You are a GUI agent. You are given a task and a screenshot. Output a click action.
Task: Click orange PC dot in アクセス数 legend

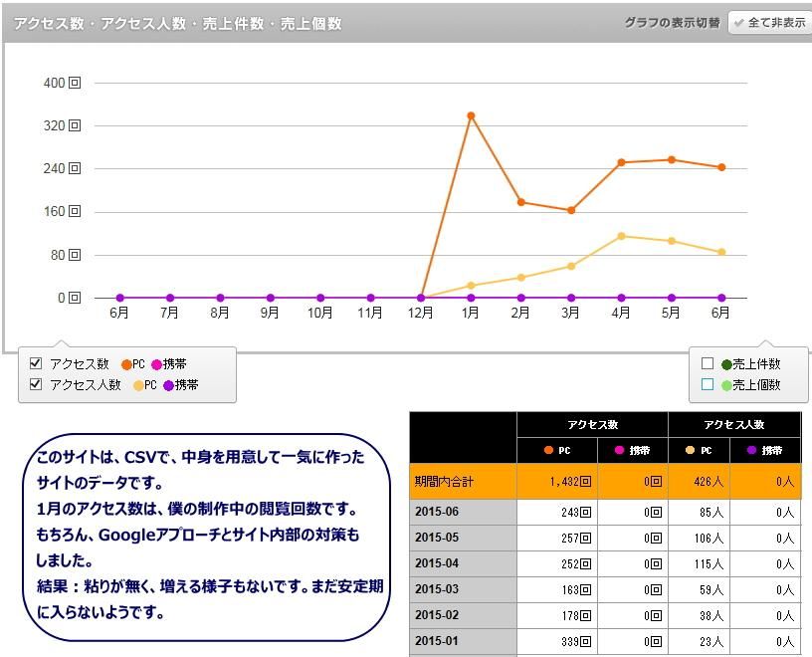pos(126,364)
